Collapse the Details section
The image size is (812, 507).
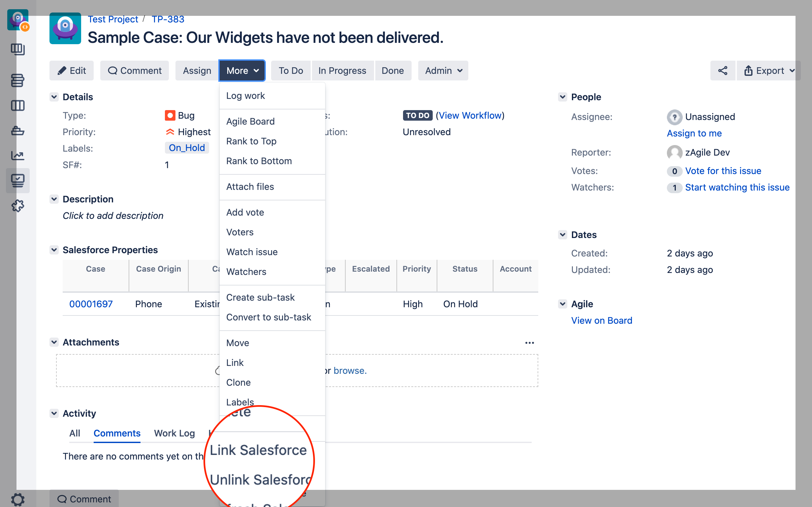click(x=54, y=97)
